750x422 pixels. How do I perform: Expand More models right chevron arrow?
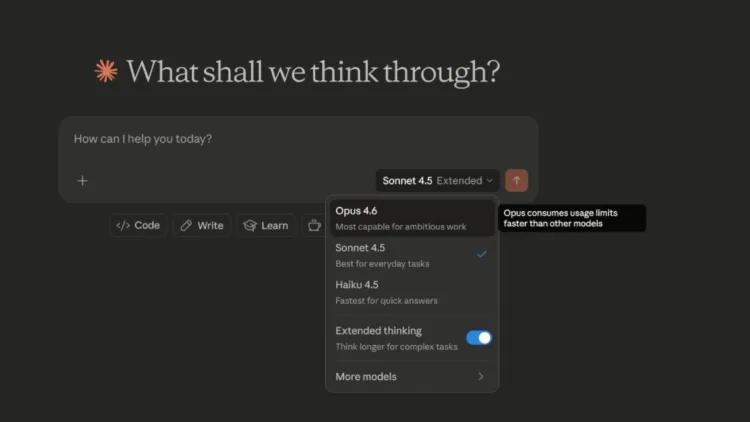[x=481, y=377]
